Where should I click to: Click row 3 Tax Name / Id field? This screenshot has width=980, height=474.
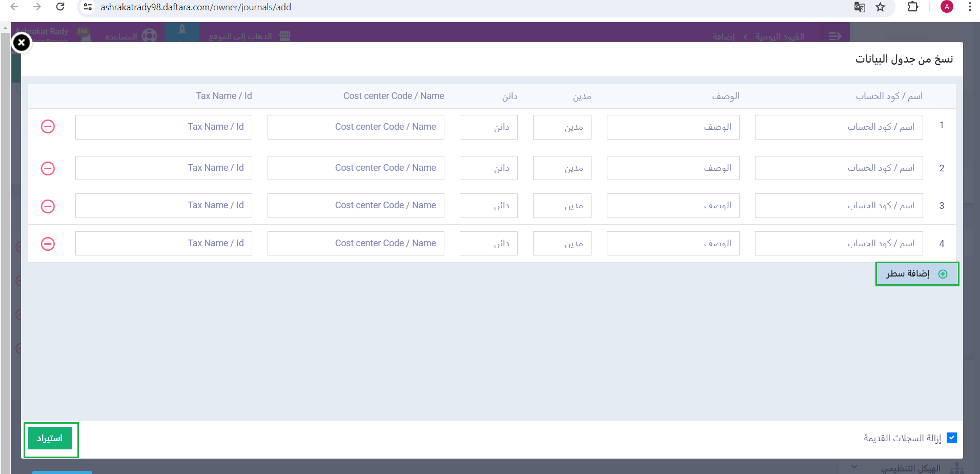pyautogui.click(x=164, y=206)
